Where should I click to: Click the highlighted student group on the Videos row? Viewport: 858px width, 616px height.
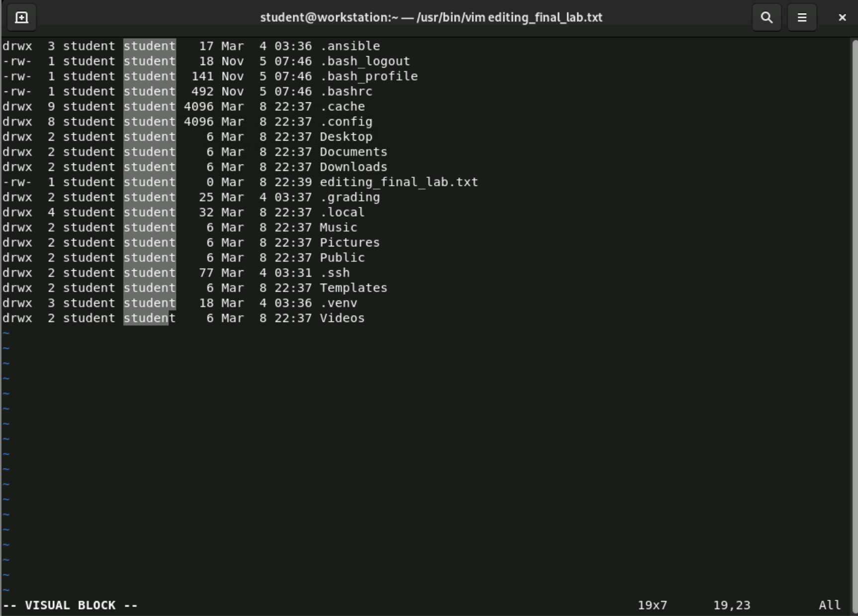(150, 318)
